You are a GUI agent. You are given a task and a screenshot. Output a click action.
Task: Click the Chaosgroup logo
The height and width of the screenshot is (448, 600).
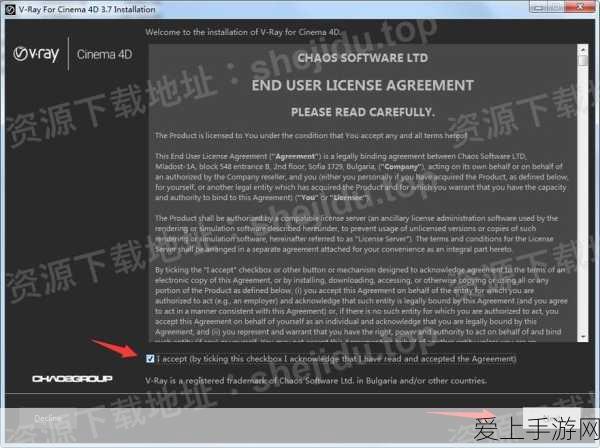(x=72, y=378)
